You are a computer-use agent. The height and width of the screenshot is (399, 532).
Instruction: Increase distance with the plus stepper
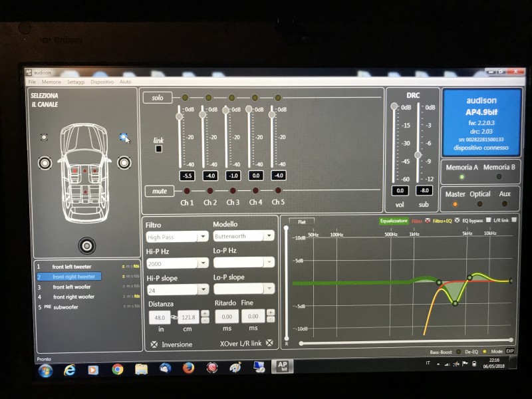pos(205,313)
